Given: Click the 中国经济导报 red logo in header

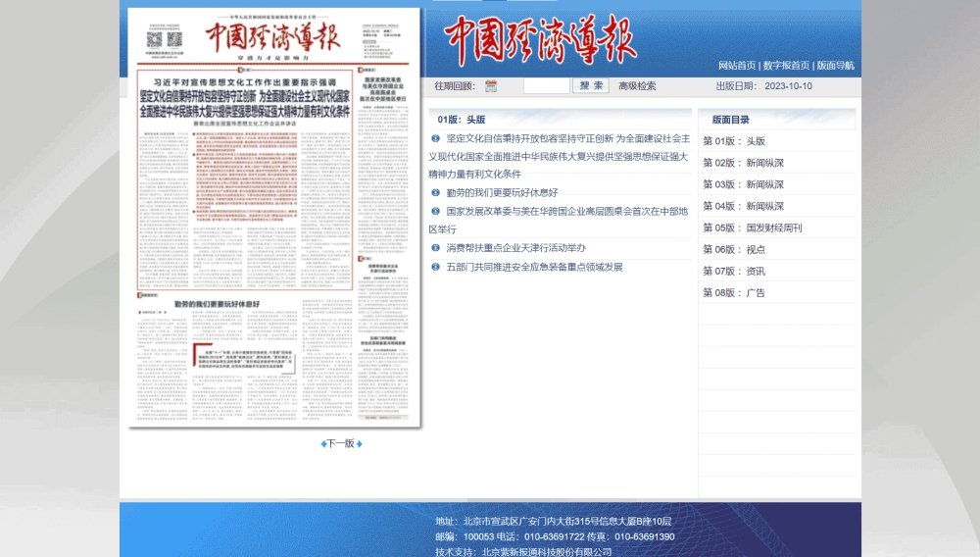Looking at the screenshot, I should 540,40.
